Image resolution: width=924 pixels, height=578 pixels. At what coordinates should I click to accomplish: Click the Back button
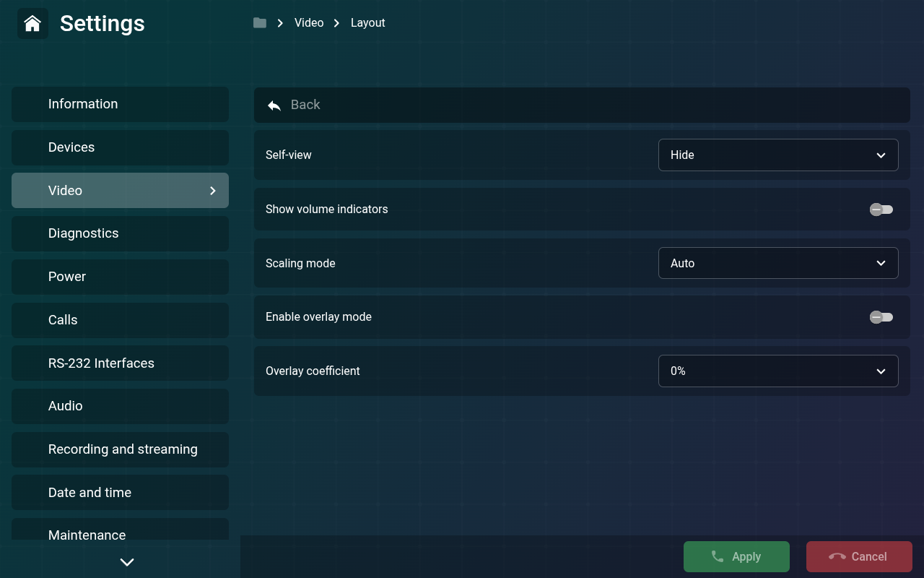point(582,105)
